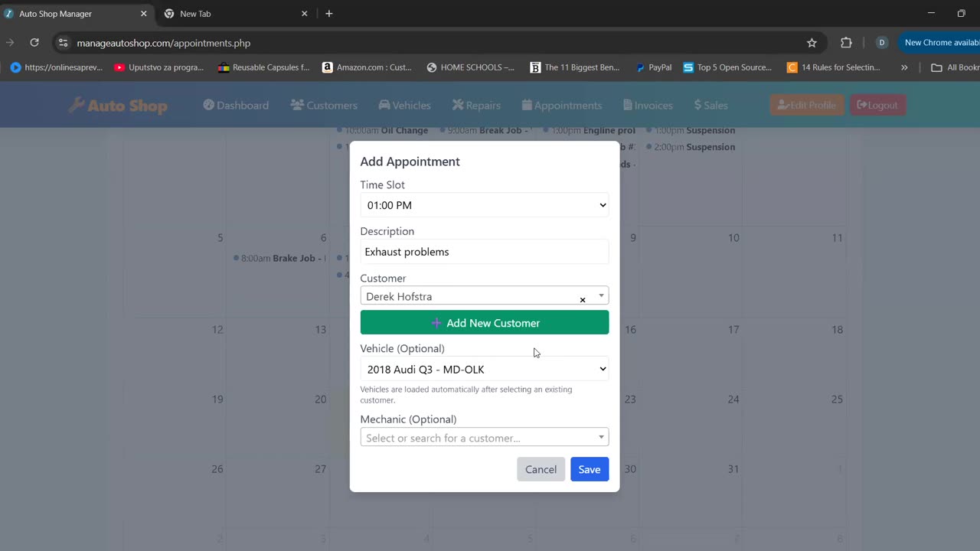Click the Logout button
The width and height of the screenshot is (980, 551).
click(x=877, y=106)
